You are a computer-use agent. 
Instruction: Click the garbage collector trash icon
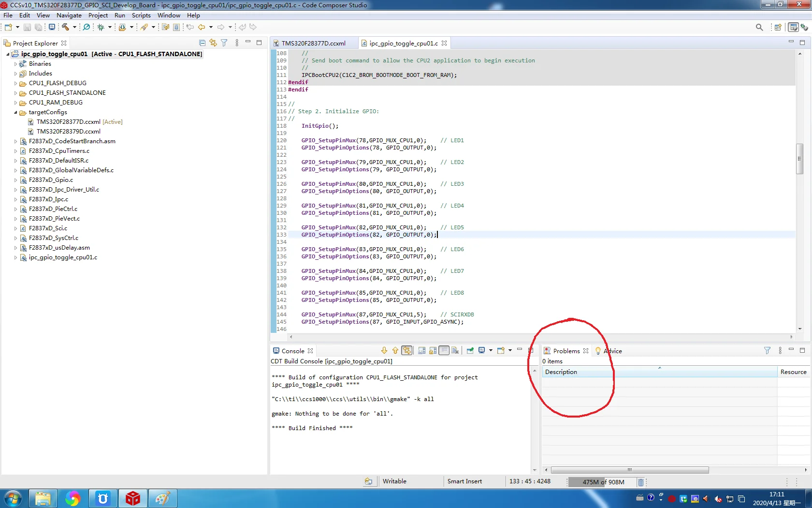[x=641, y=482]
